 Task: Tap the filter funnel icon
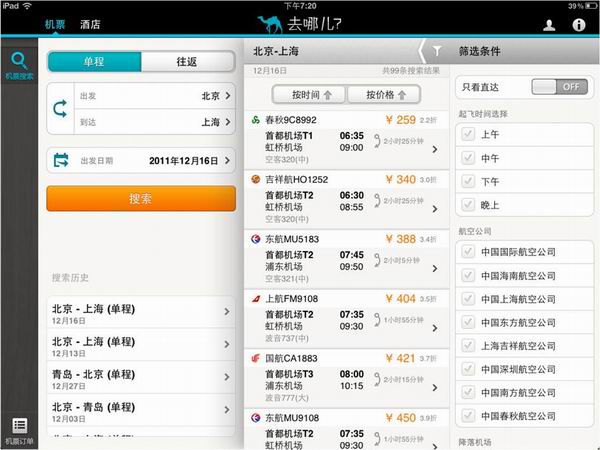tap(437, 50)
